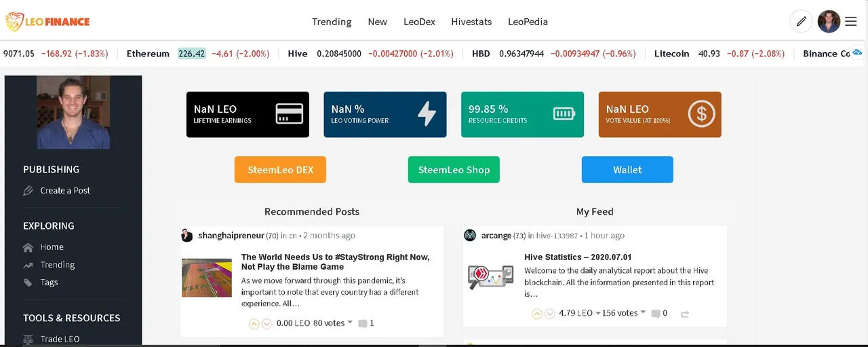The height and width of the screenshot is (347, 868).
Task: Click the Hive ticker entry
Action: 371,54
